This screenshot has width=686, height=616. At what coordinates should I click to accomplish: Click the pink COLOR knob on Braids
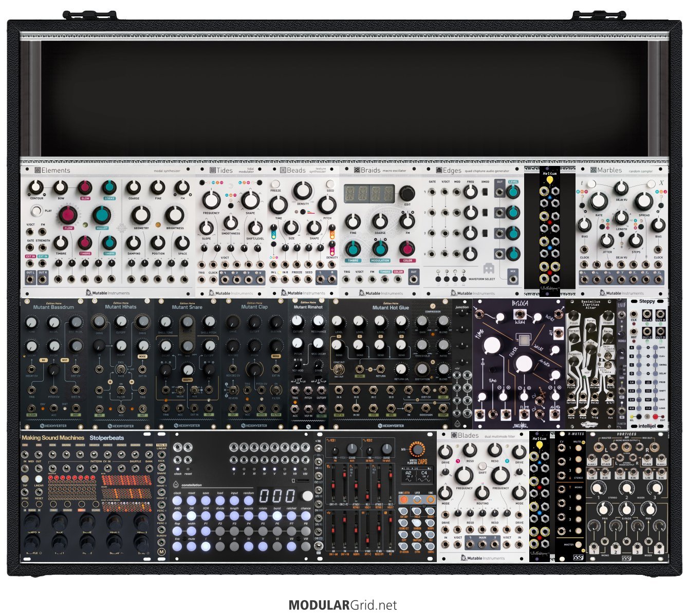407,249
